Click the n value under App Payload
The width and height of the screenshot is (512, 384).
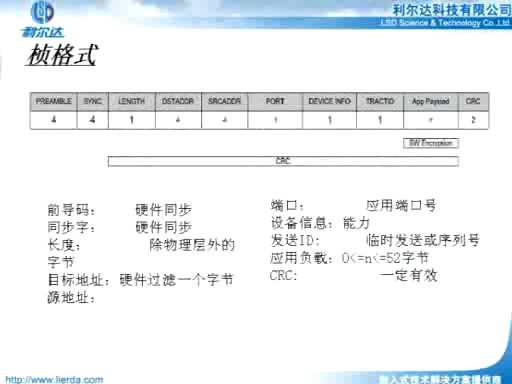tap(431, 119)
